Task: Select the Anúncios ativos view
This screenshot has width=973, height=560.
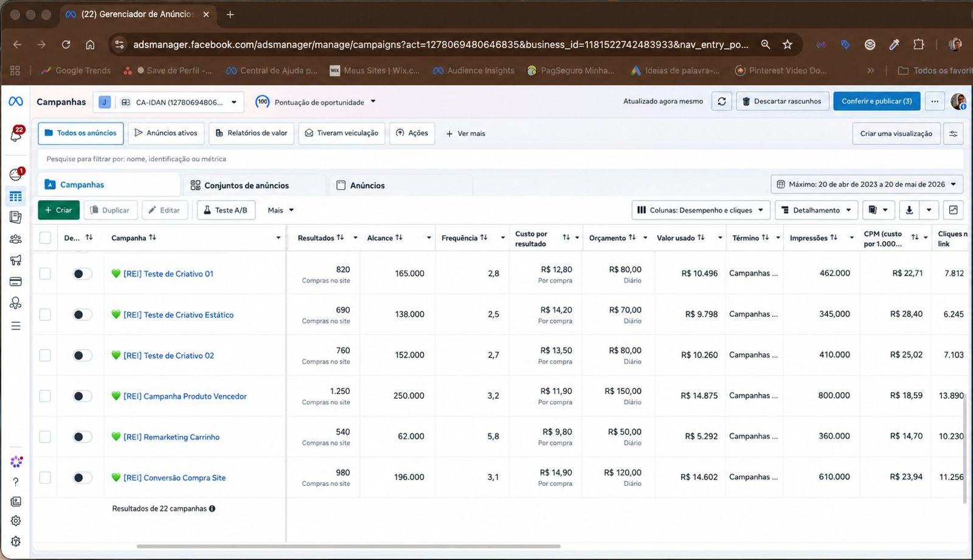Action: click(x=166, y=133)
